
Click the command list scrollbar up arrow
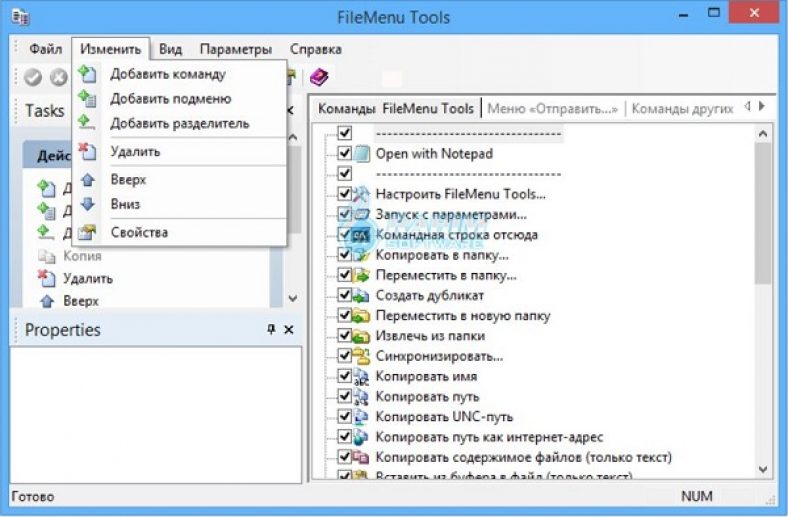(763, 134)
